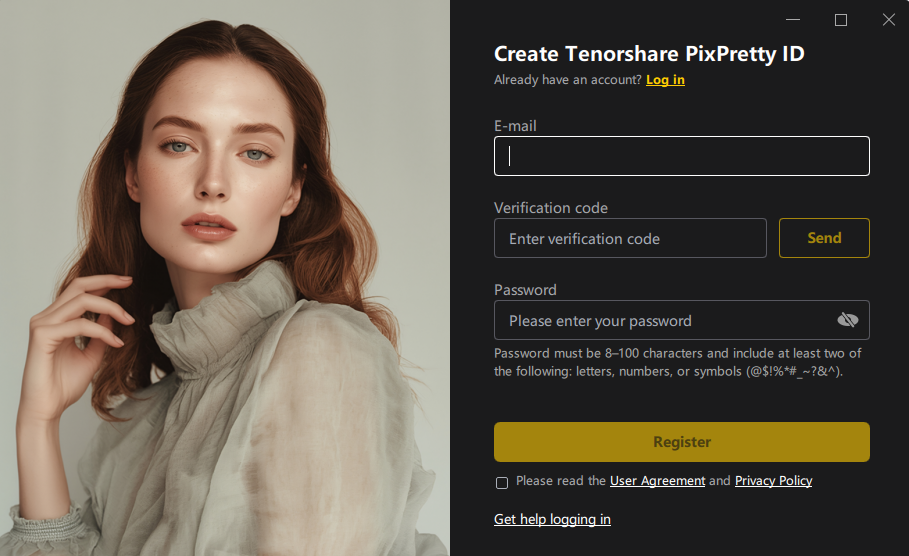Close the registration window
The width and height of the screenshot is (909, 556).
pos(888,20)
